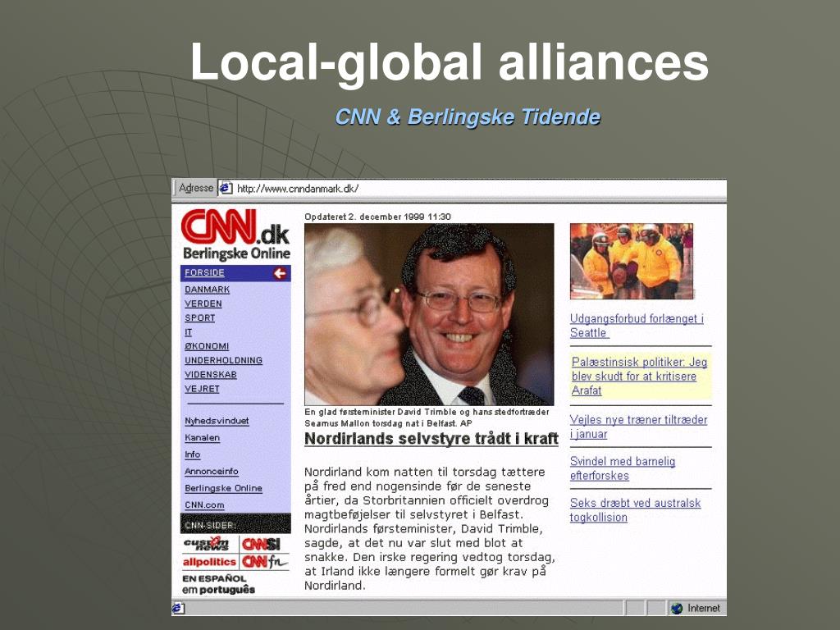
Task: Open the EN ESPAÑOL edition
Action: coord(214,578)
